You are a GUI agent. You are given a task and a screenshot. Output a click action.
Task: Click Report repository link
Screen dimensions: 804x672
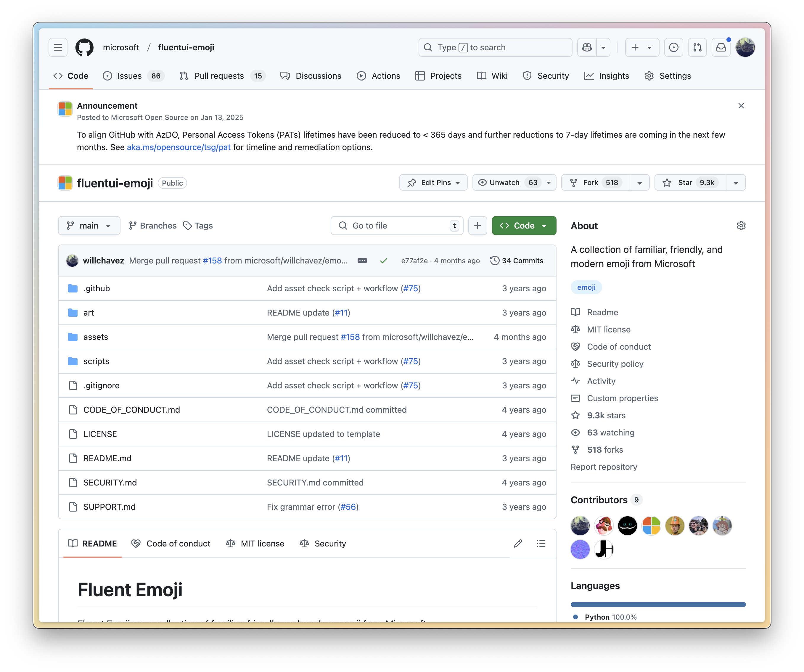click(x=604, y=467)
